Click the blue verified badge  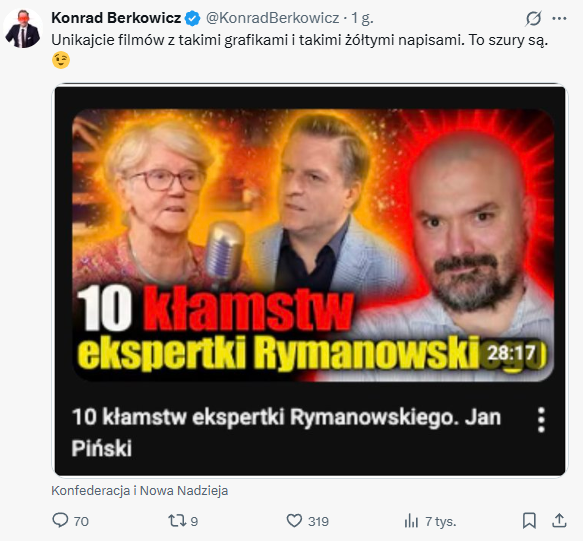coord(193,18)
